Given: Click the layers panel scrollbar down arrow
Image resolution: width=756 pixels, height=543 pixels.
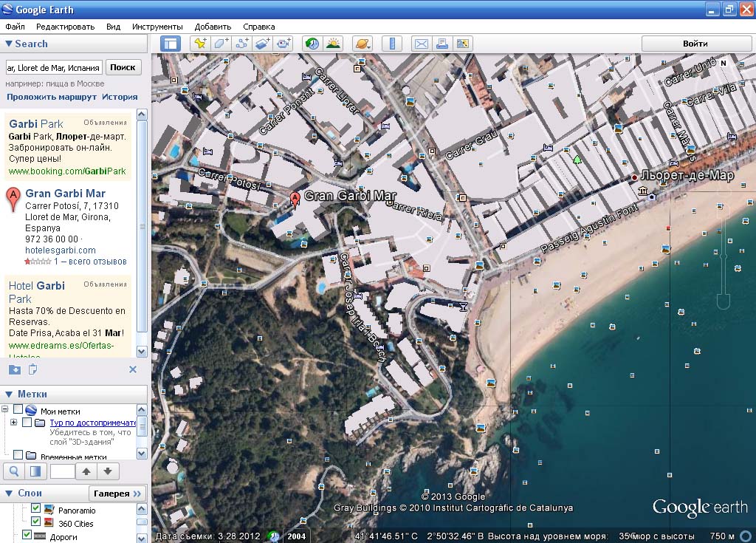Looking at the screenshot, I should point(142,537).
